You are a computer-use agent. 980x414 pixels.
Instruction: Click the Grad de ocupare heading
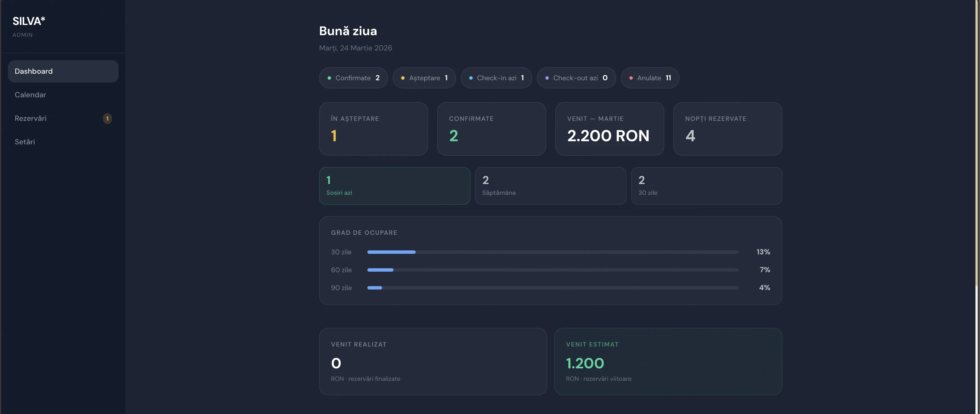(364, 233)
